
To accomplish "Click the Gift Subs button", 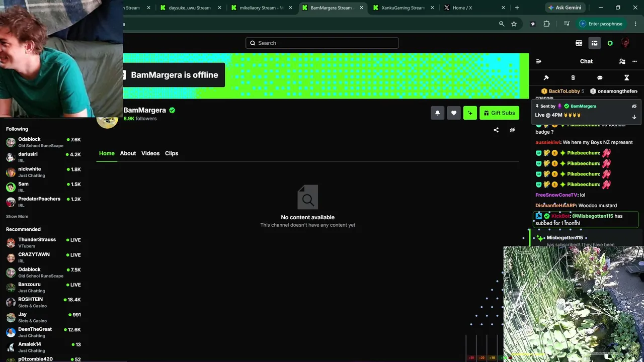I will [x=499, y=113].
